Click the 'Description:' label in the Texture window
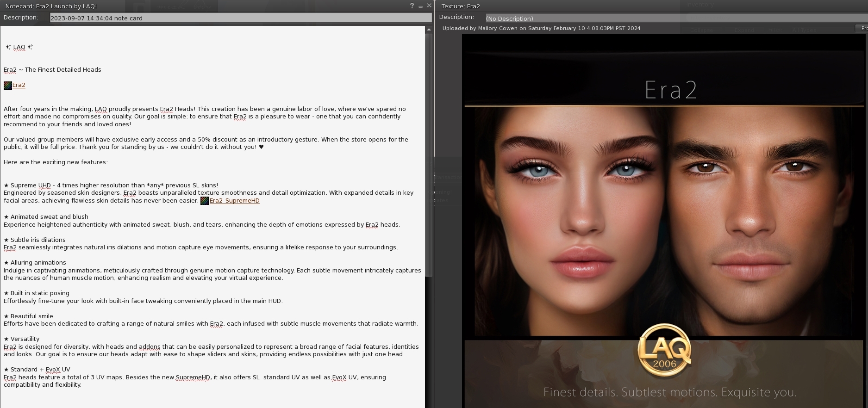This screenshot has height=408, width=868. click(456, 17)
